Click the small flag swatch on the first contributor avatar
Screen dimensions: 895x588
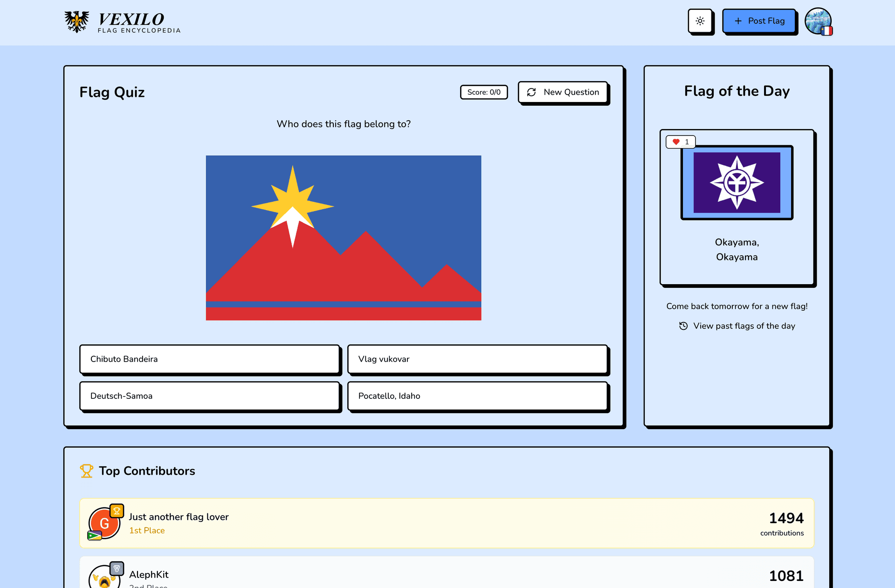tap(95, 535)
